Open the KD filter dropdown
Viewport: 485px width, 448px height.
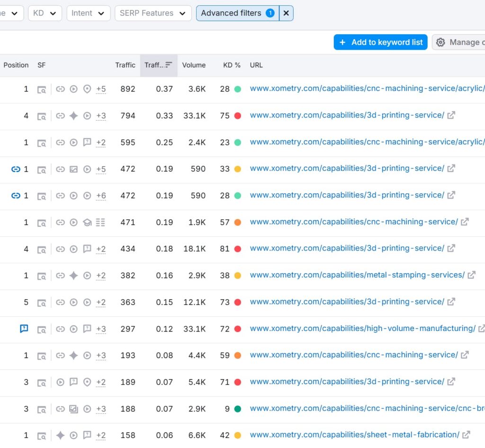(x=45, y=13)
